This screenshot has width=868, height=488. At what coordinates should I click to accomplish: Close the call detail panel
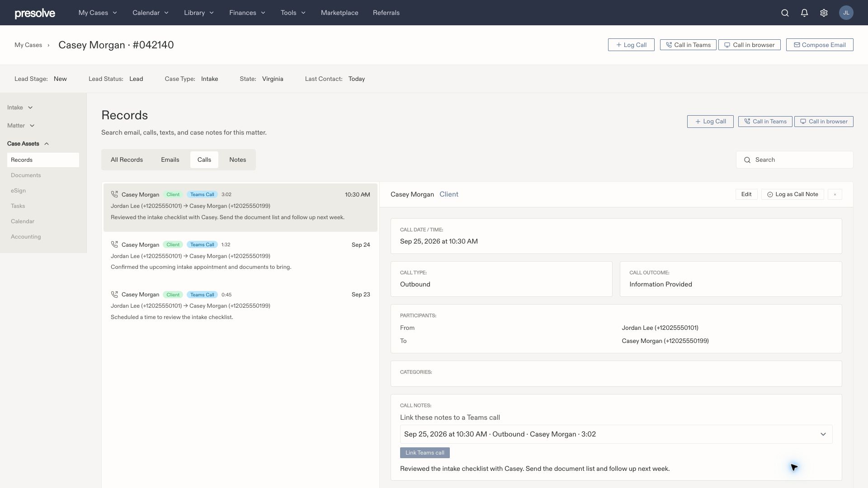click(835, 194)
